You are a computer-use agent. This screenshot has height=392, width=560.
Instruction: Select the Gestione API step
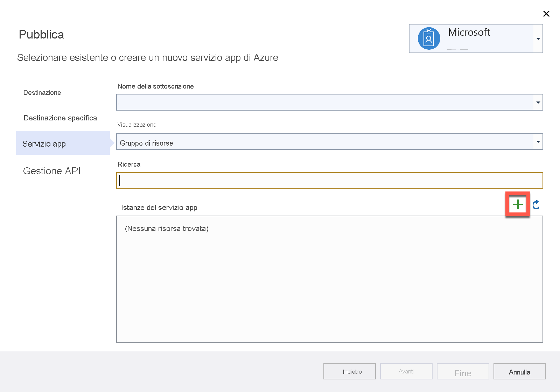click(x=52, y=171)
